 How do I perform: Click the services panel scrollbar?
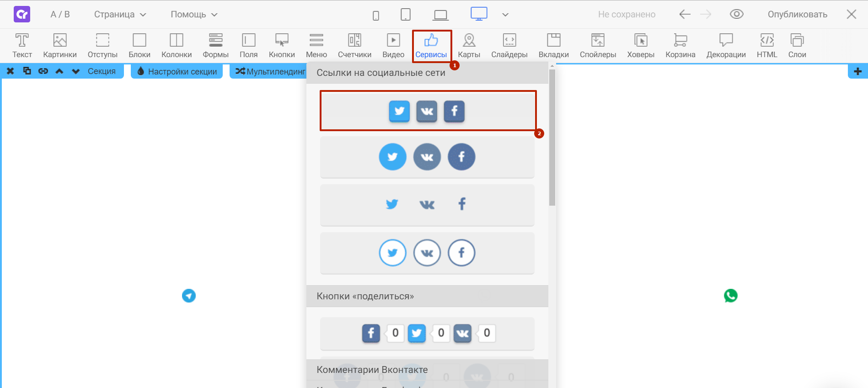point(552,137)
